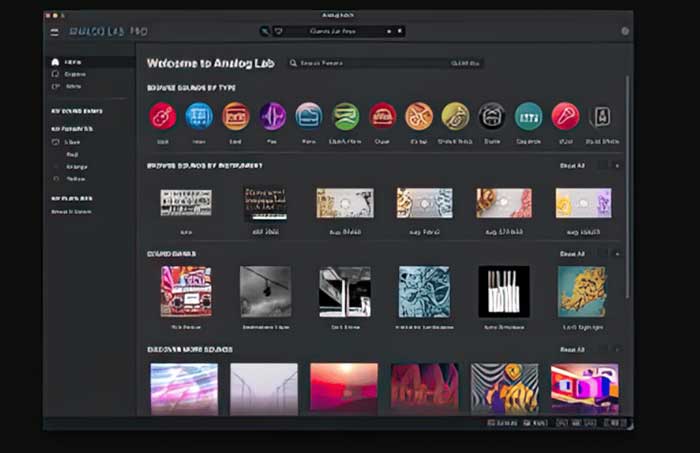Click the third sidebar icon below Explore
Image resolution: width=700 pixels, height=453 pixels.
[x=55, y=87]
